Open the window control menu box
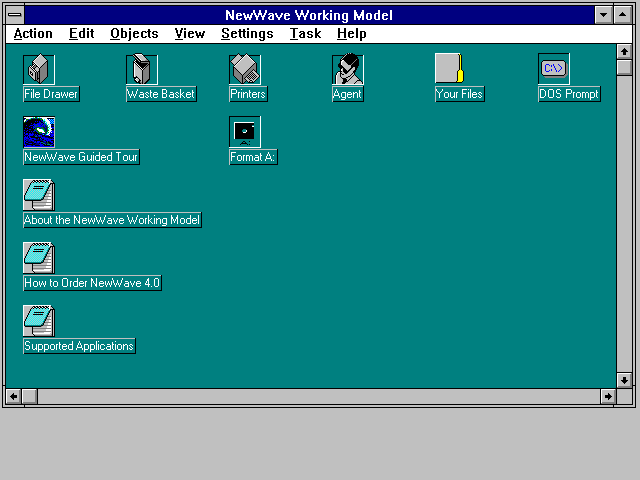640x480 pixels. click(14, 15)
